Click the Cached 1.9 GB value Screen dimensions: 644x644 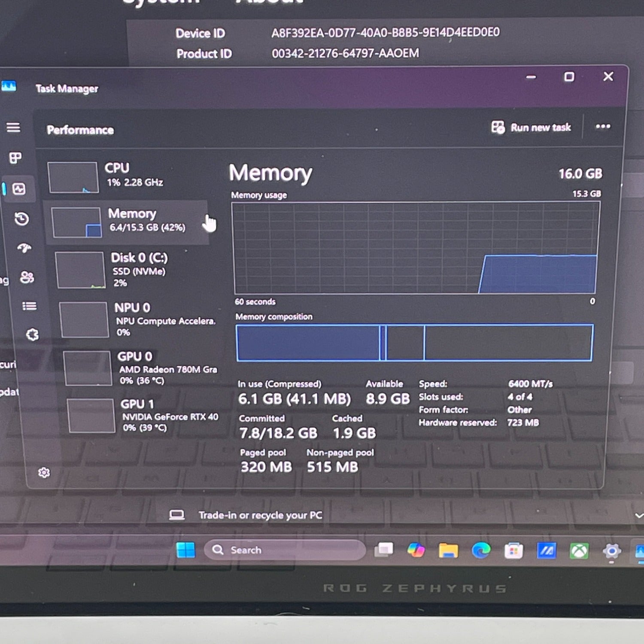coord(354,433)
